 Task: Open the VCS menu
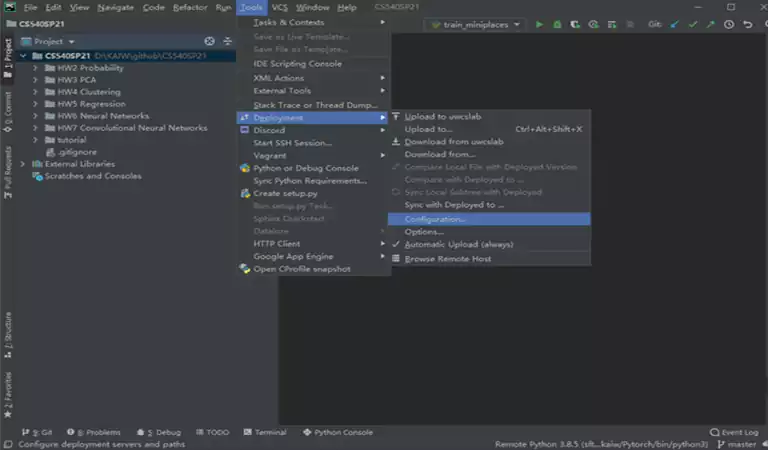pos(280,7)
